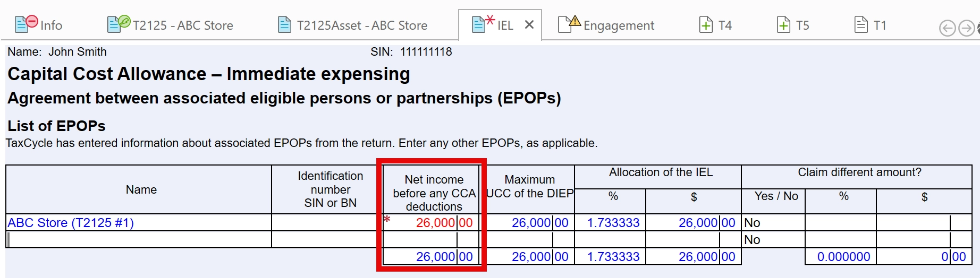
Task: Click ABC Store claim different percent field
Action: pyautogui.click(x=841, y=223)
